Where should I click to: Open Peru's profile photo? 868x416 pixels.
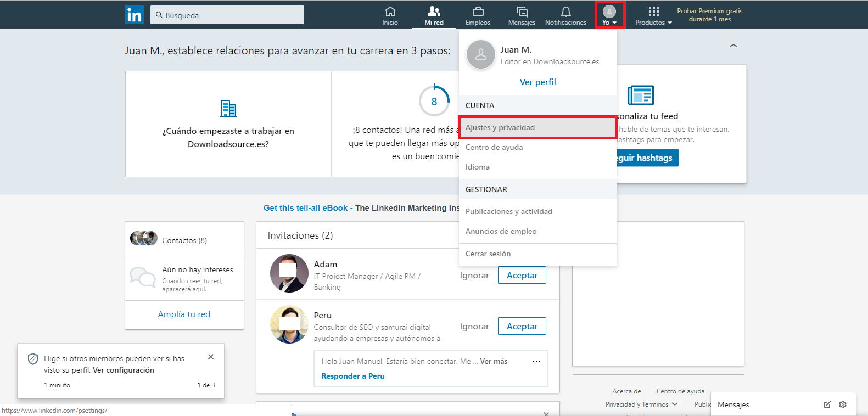(x=289, y=324)
